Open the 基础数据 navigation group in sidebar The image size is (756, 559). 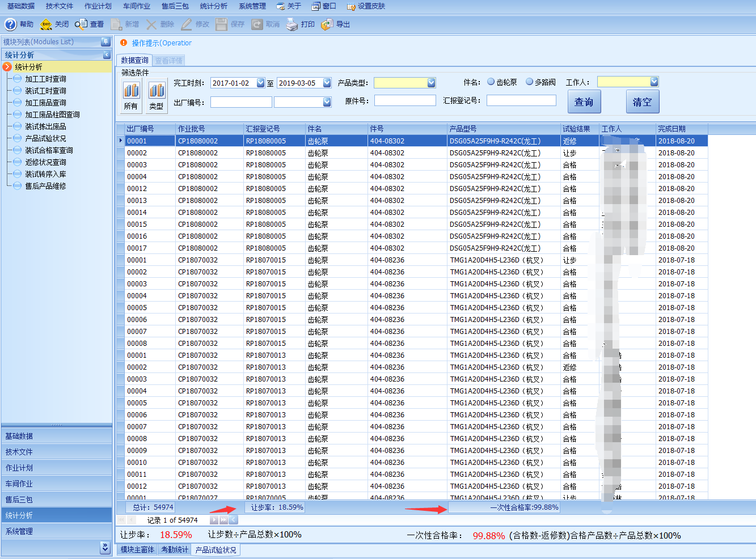tap(57, 436)
